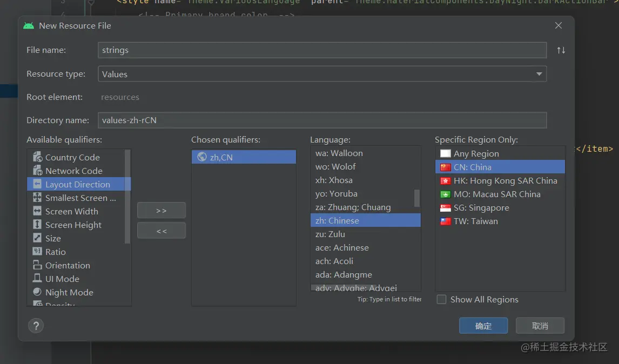
Task: Click the Android icon in the dialog title
Action: pyautogui.click(x=29, y=26)
